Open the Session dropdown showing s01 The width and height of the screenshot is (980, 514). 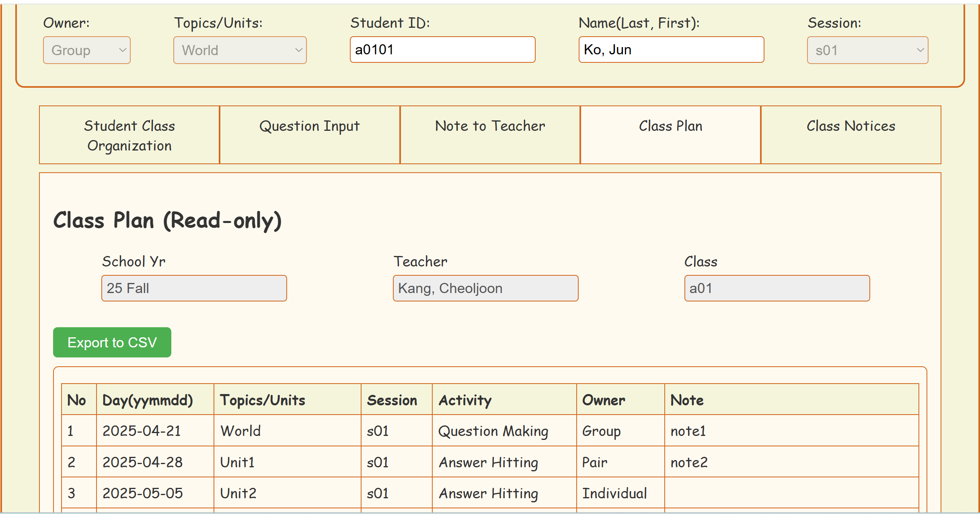tap(867, 50)
